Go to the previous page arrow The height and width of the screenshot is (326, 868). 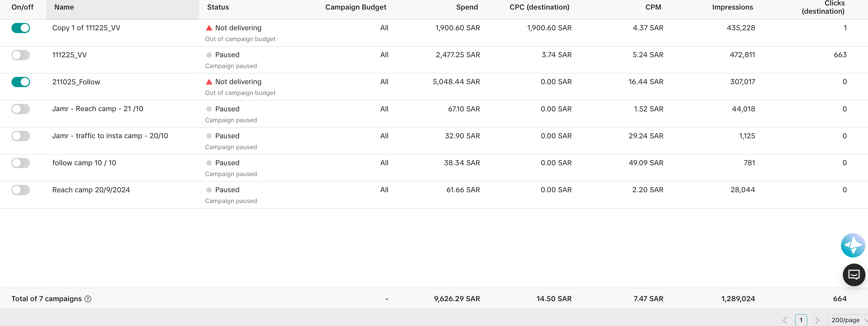point(785,320)
